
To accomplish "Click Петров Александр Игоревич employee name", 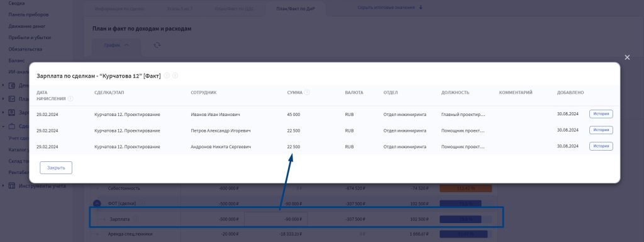I will [221, 130].
